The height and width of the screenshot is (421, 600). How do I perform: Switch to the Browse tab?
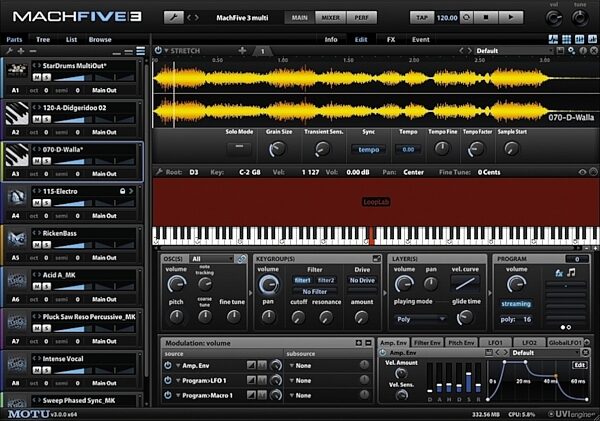click(100, 39)
